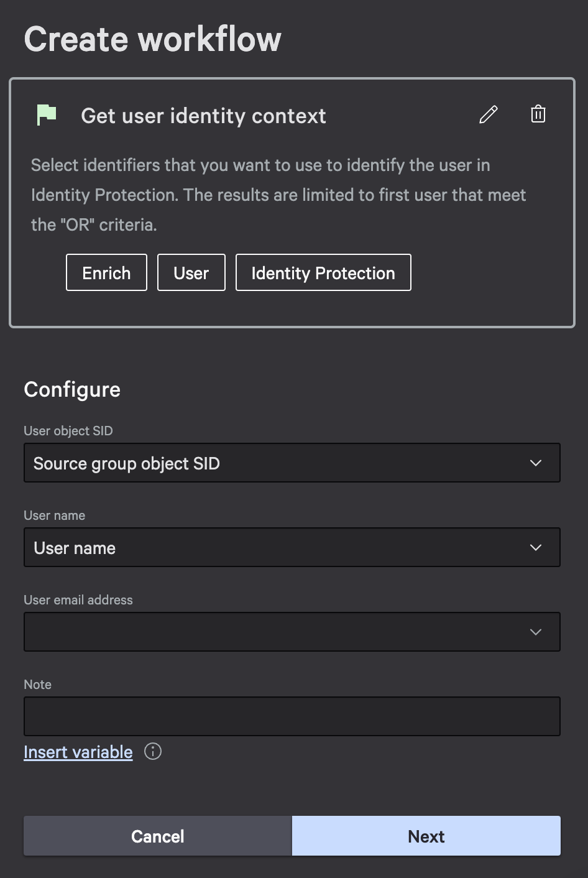Viewport: 588px width, 878px height.
Task: Expand the empty User email address dropdown
Action: (292, 632)
